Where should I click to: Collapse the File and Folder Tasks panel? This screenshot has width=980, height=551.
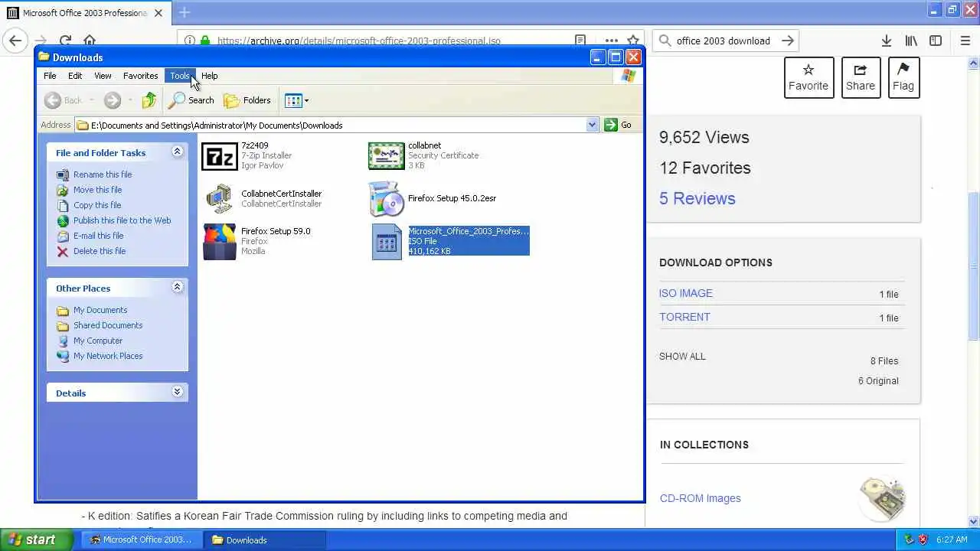point(177,152)
